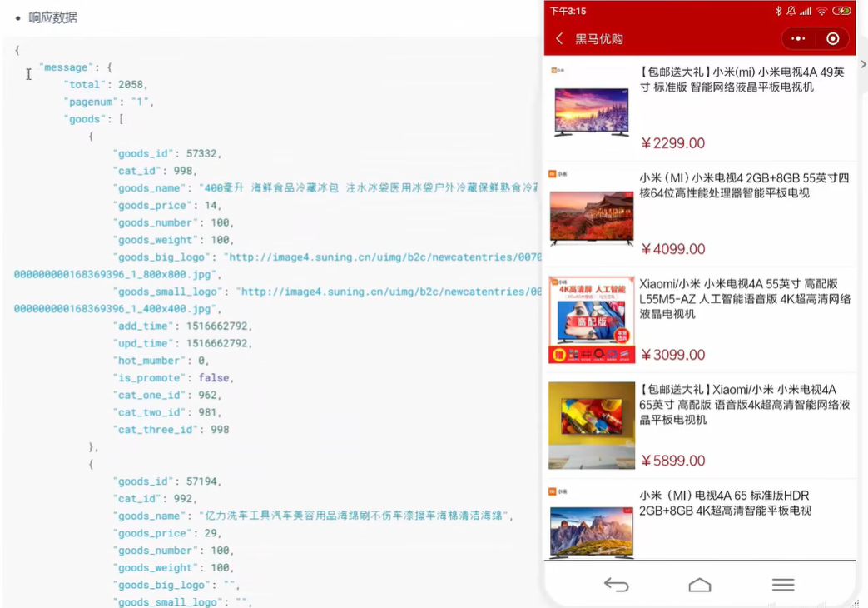Click the "total": 2058 line
Screen dimensions: 868x608
[x=105, y=84]
